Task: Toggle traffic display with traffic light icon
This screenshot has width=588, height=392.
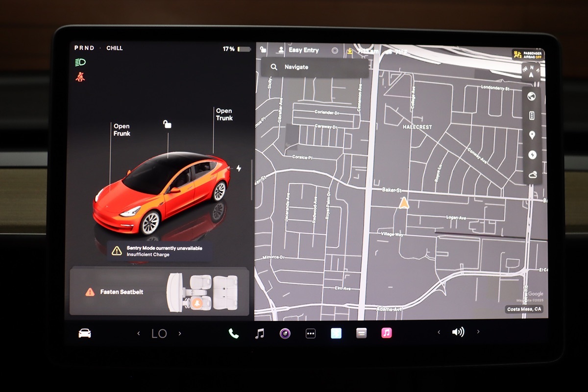Action: (532, 116)
